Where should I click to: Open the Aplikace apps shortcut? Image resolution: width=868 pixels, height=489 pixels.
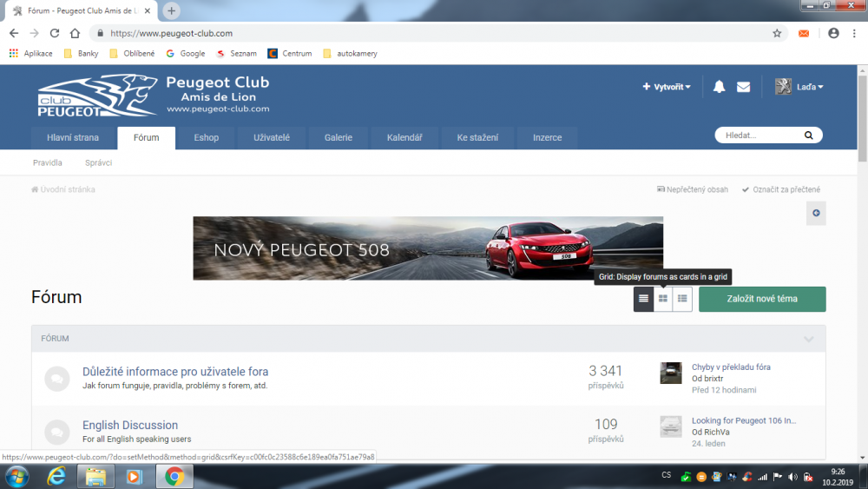(x=31, y=53)
